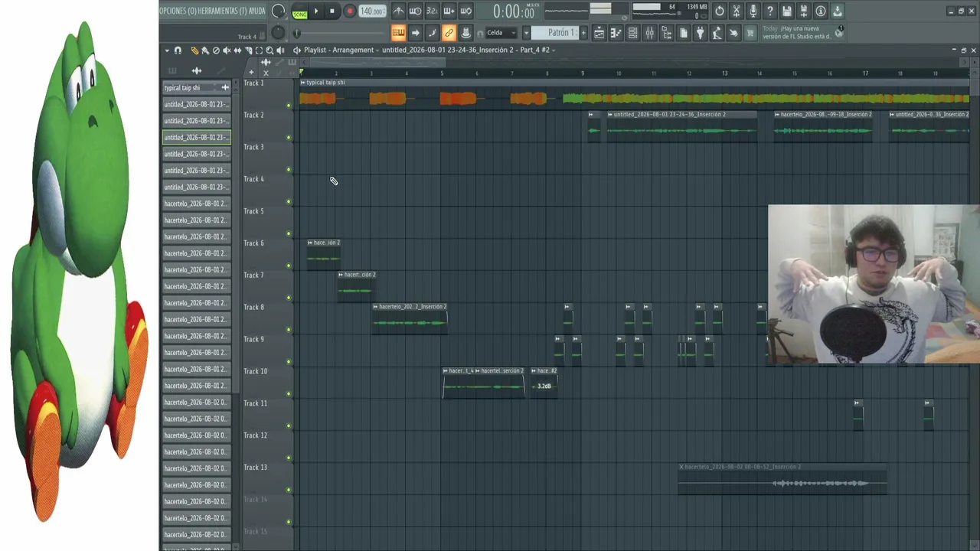Save project with floppy disk icon
Screen dimensions: 980x551
787,11
